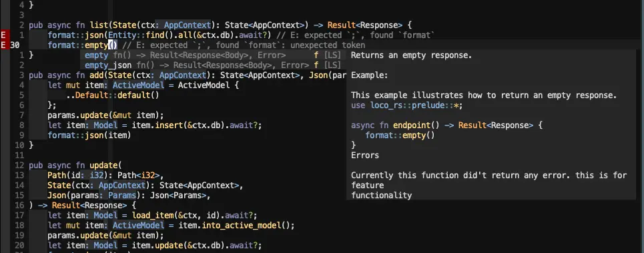Select the "empty_json" completion suggestion
The height and width of the screenshot is (253, 644).
tap(213, 65)
